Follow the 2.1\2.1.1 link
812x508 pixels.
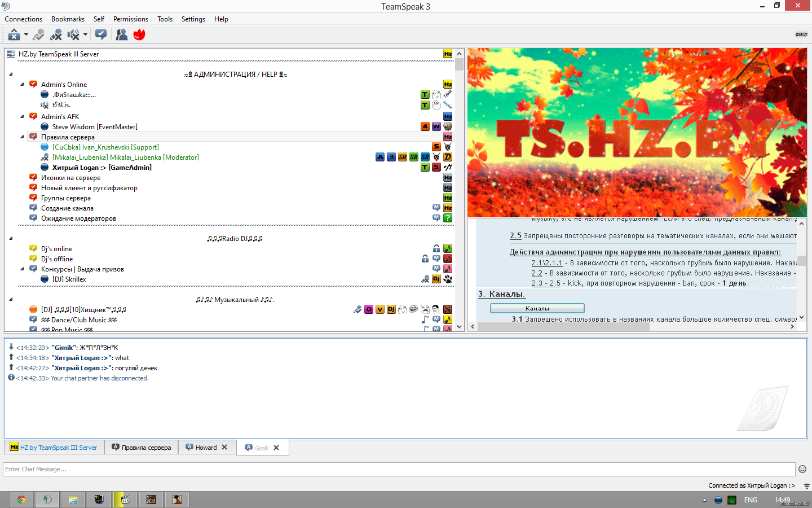[x=547, y=263]
